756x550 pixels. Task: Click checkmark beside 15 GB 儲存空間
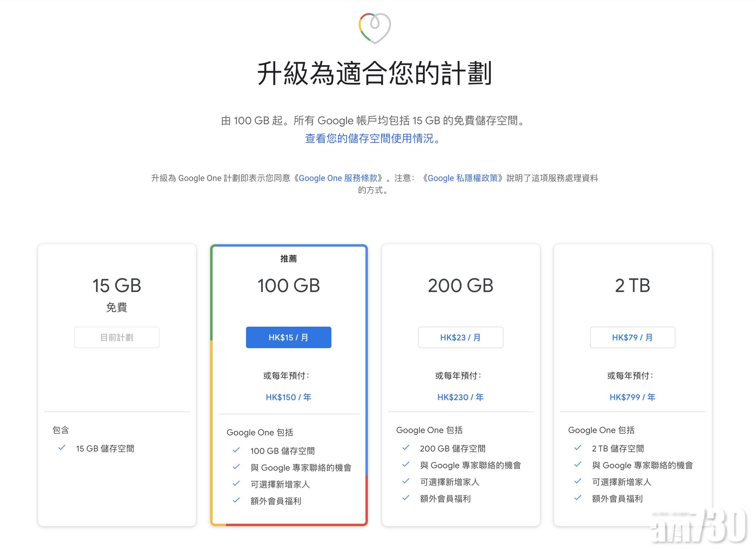(62, 448)
